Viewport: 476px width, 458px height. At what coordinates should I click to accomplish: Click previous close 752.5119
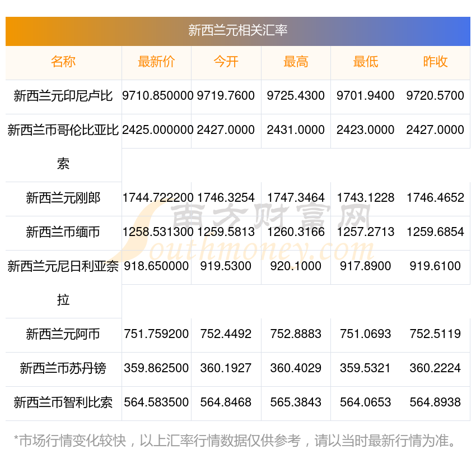(435, 334)
